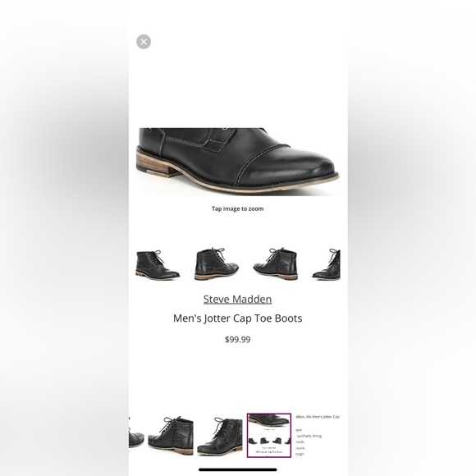Choose the left-facing boot in the bottom photo strip
This screenshot has width=476, height=476.
coord(171,435)
